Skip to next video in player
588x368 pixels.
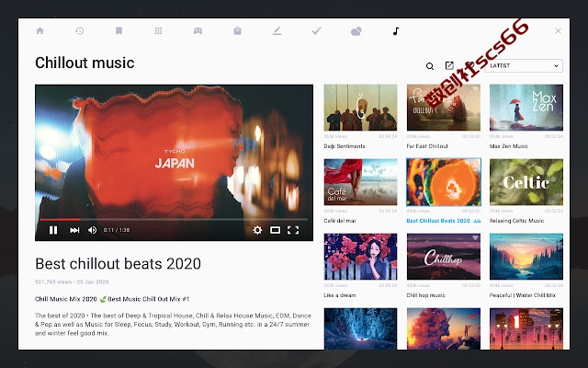pyautogui.click(x=74, y=230)
